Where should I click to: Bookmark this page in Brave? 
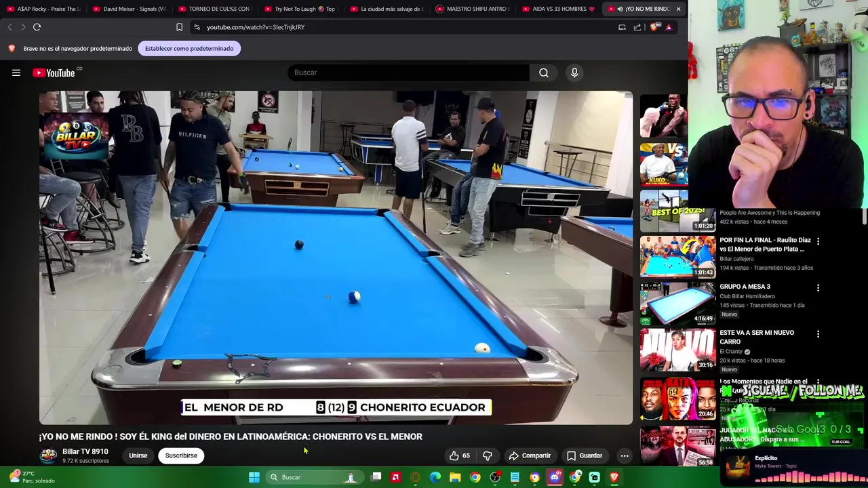click(x=179, y=27)
